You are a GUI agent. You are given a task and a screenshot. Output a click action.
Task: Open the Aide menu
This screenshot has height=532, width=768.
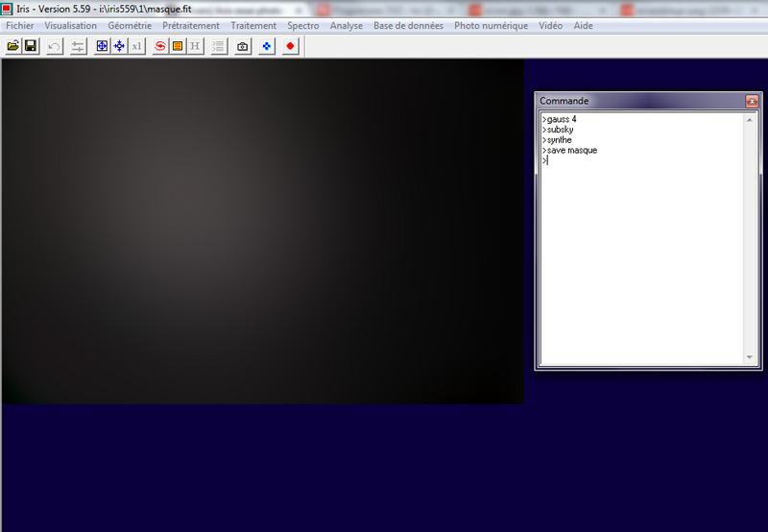click(584, 26)
